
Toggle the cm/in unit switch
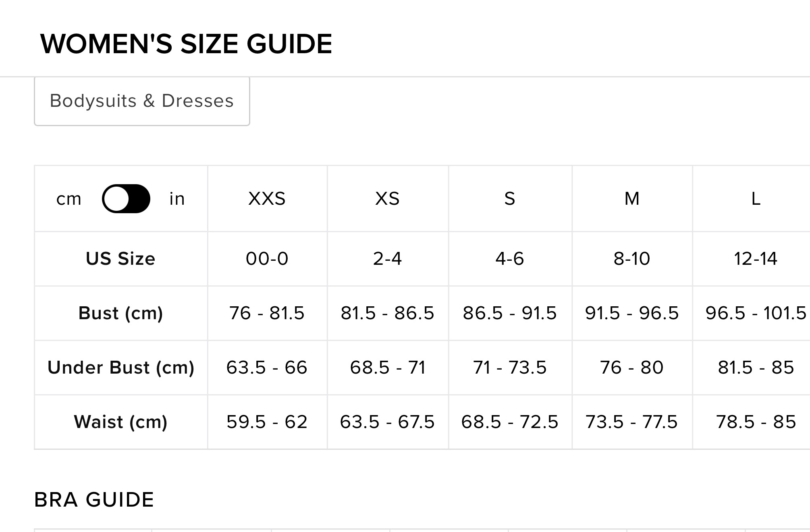(126, 199)
